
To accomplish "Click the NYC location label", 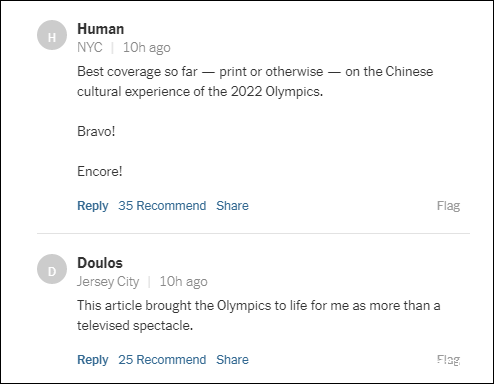I will pyautogui.click(x=90, y=47).
